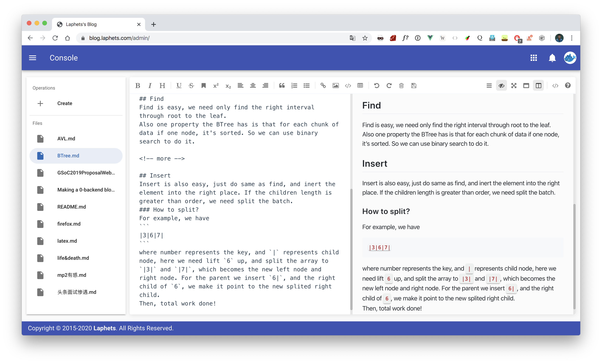The height and width of the screenshot is (364, 602).
Task: Apply underline formatting
Action: [179, 85]
